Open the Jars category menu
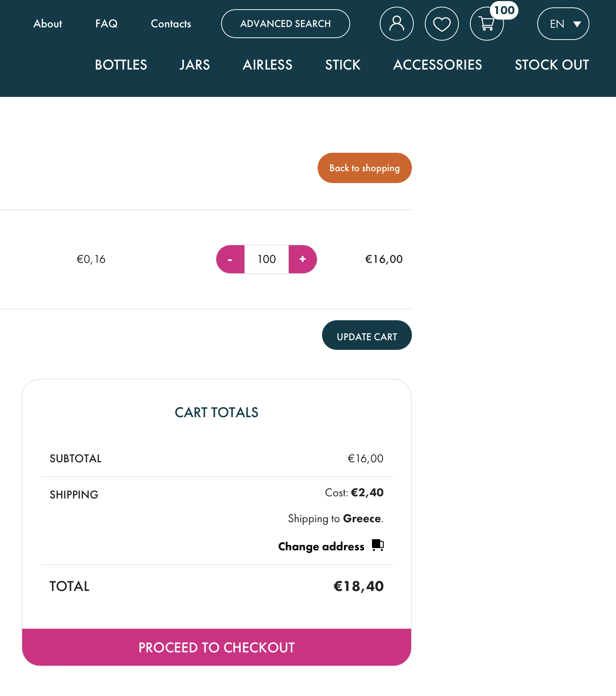 click(194, 65)
